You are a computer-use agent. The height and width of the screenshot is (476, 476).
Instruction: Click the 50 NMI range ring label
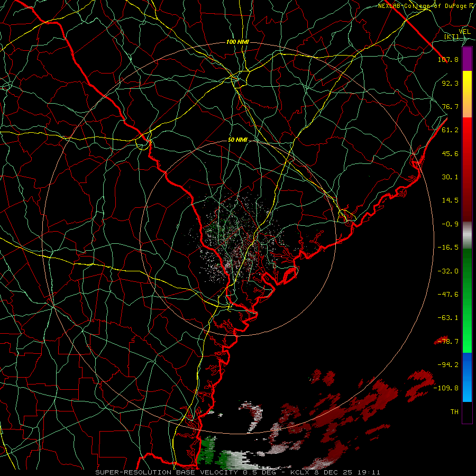[237, 140]
